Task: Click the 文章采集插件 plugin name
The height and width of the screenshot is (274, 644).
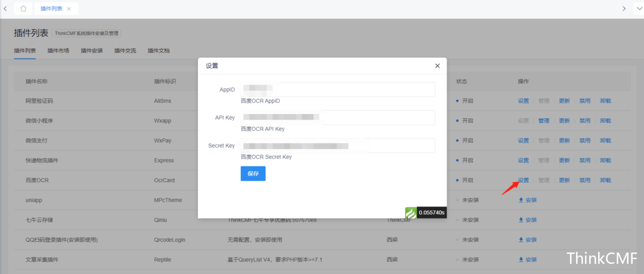Action: coord(42,260)
